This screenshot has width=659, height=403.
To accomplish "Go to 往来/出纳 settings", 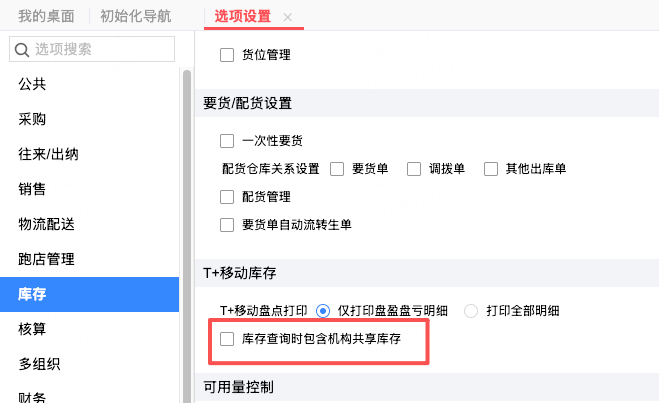I will [48, 154].
